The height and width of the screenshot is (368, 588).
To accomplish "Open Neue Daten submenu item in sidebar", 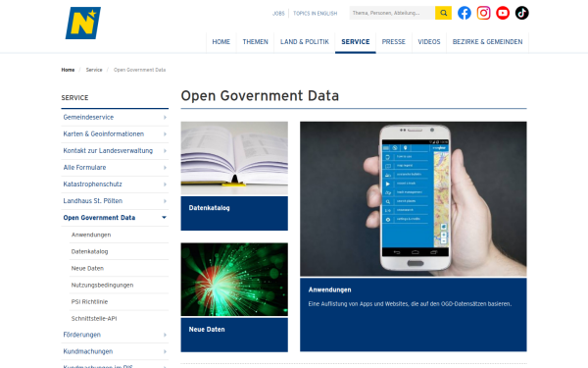I will pos(87,268).
